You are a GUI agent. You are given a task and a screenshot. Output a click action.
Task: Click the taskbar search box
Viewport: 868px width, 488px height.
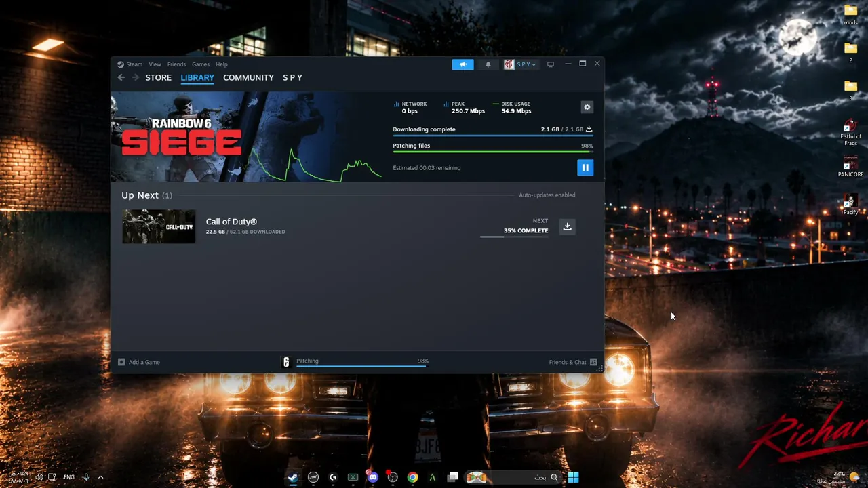coord(512,477)
